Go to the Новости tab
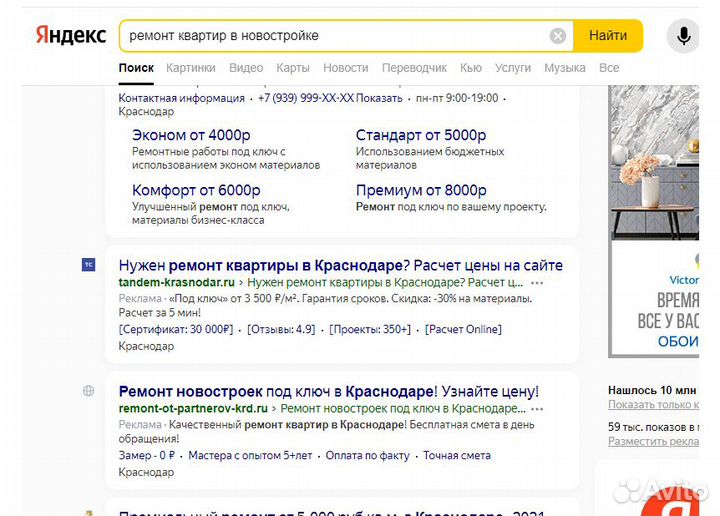The image size is (720, 516). 346,68
